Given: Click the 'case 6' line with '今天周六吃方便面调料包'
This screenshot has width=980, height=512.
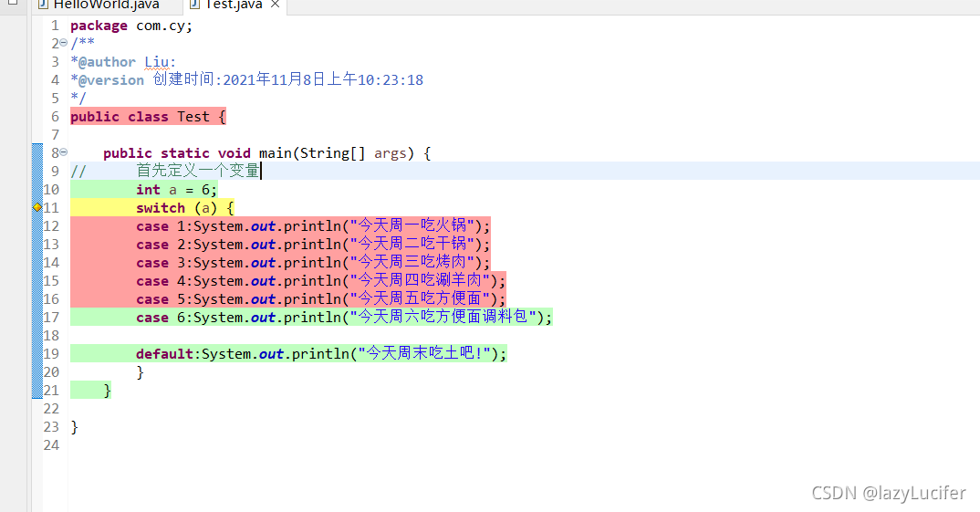Looking at the screenshot, I should pyautogui.click(x=344, y=318).
